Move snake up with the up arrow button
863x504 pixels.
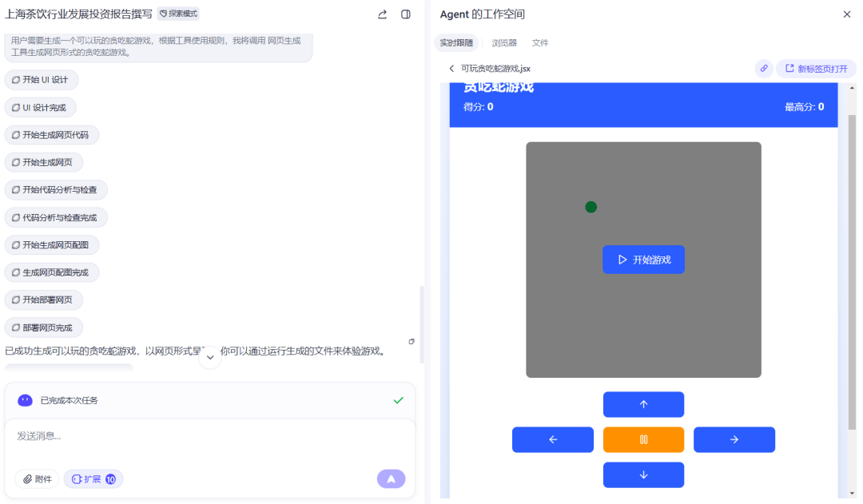643,404
